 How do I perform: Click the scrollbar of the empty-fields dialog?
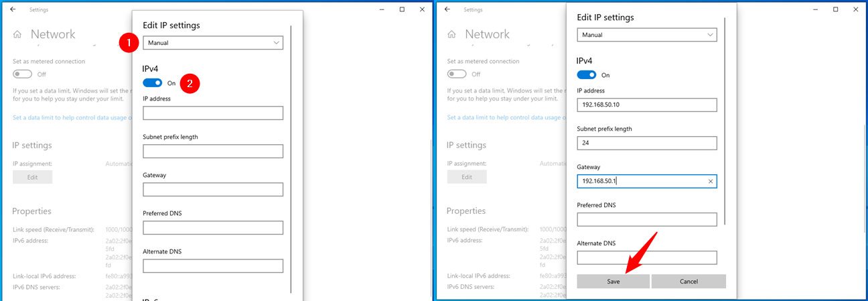pyautogui.click(x=291, y=159)
